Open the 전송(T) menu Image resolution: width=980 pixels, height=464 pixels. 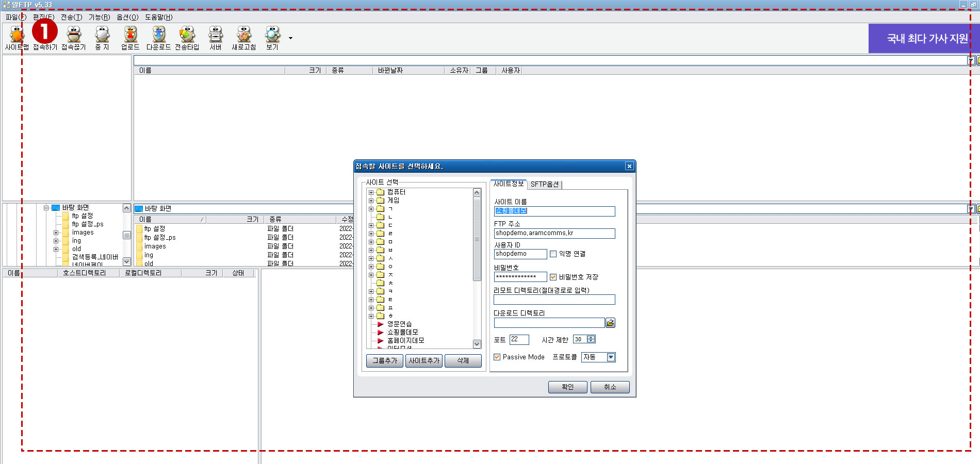[x=71, y=17]
